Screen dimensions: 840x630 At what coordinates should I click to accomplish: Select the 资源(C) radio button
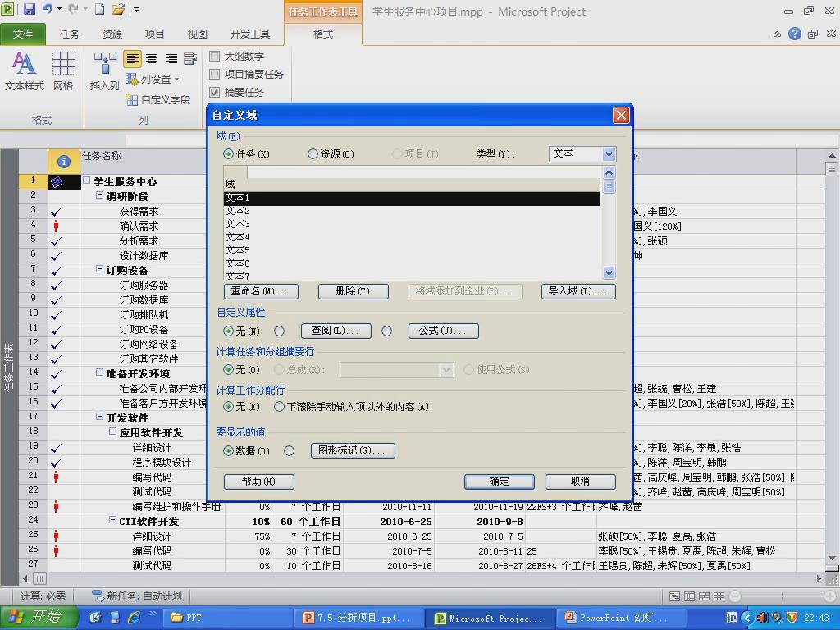pyautogui.click(x=313, y=154)
